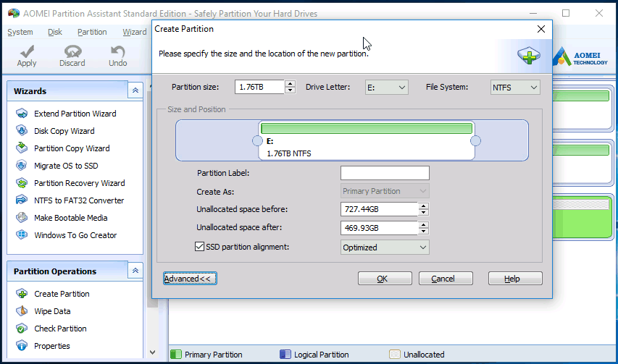Increase unallocated space after value
Viewport: 618px width, 364px height.
pos(423,225)
